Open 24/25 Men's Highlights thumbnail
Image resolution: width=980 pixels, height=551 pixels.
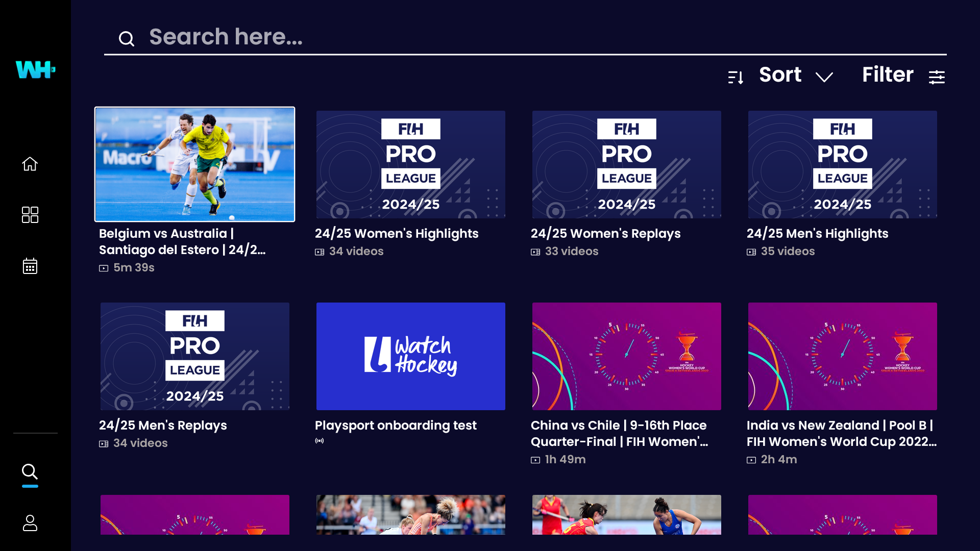(x=842, y=164)
